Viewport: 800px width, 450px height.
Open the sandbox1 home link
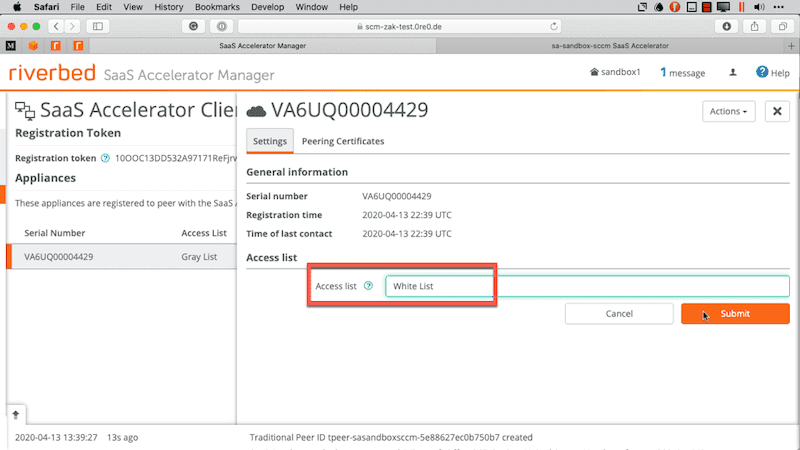point(615,72)
